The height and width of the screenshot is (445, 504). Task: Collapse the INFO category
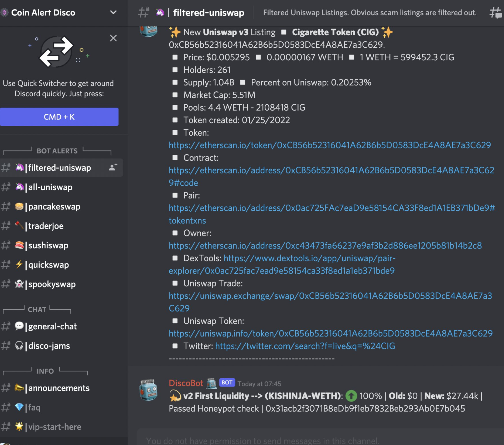tap(45, 371)
